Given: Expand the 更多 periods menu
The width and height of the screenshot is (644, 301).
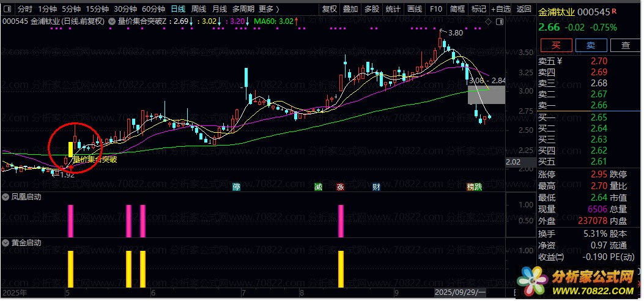Looking at the screenshot, I should [x=269, y=9].
